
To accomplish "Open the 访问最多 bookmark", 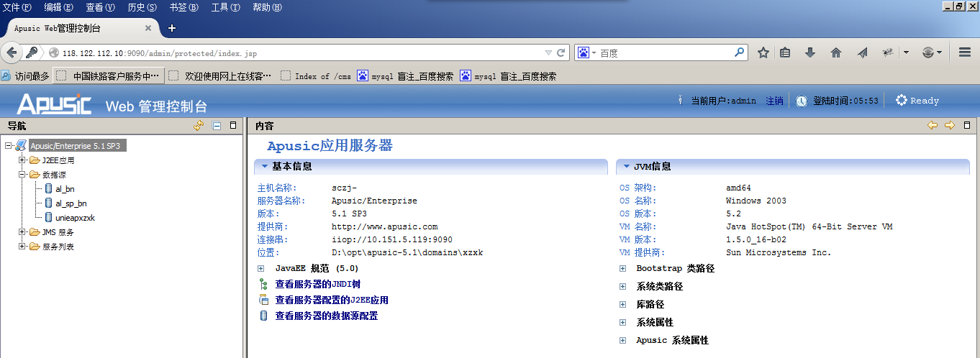I will 26,75.
